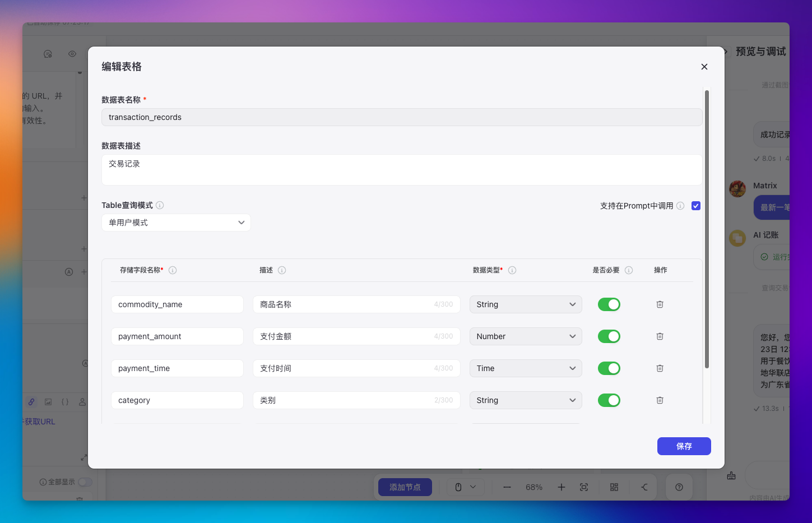Click the 保存 button
Image resolution: width=812 pixels, height=523 pixels.
tap(684, 446)
